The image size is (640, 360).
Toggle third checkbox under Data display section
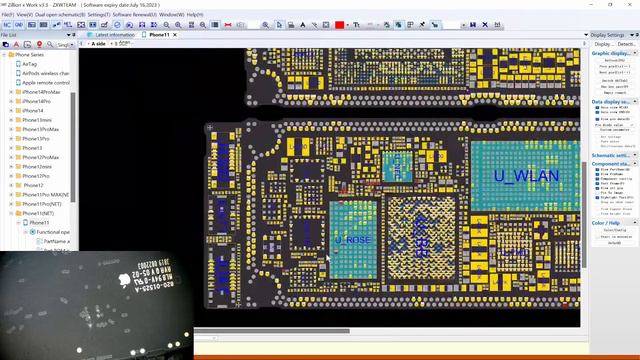(x=597, y=119)
